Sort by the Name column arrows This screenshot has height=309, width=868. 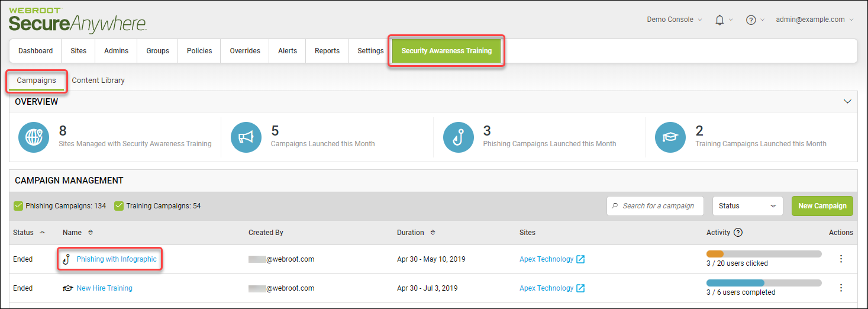coord(91,233)
